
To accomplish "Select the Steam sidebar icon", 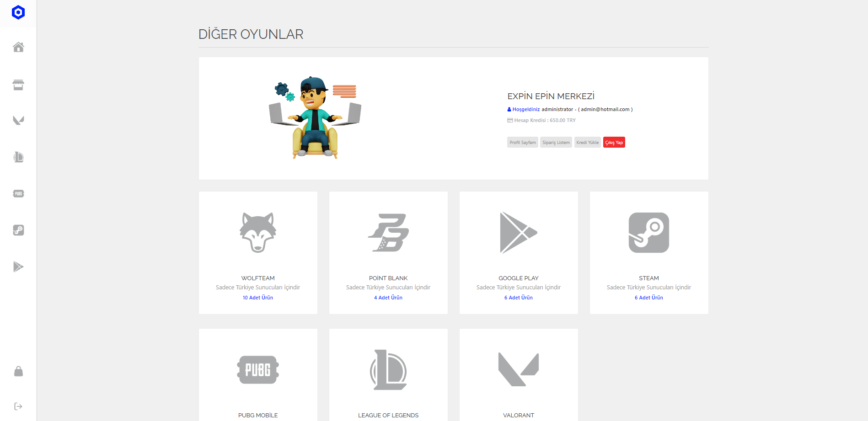I will [18, 230].
